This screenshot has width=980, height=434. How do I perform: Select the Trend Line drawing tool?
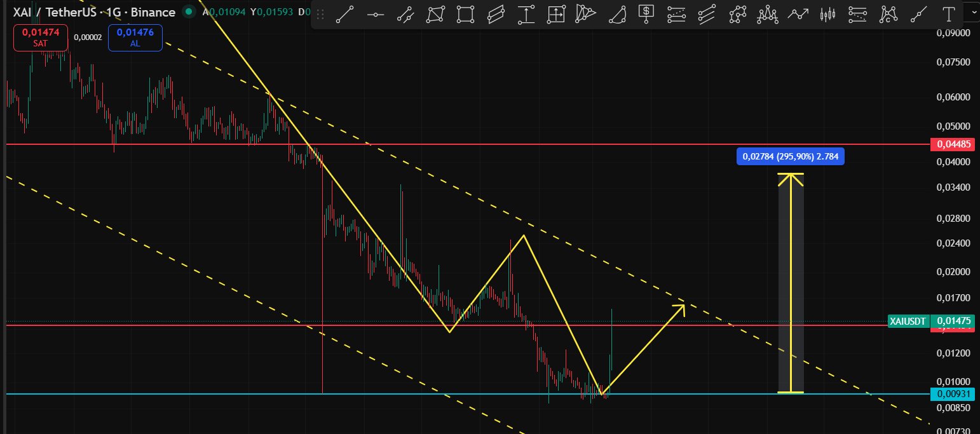point(344,14)
